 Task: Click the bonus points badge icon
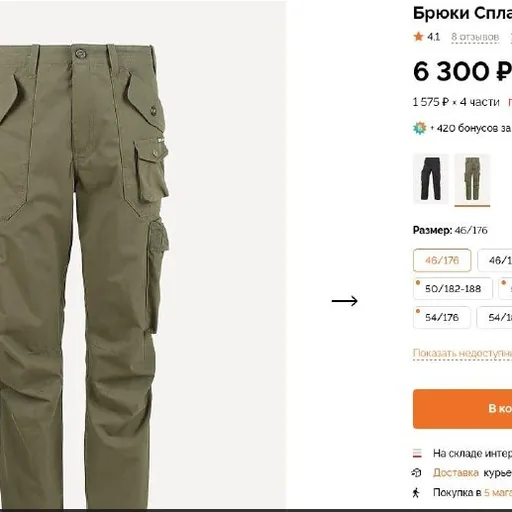pos(420,128)
